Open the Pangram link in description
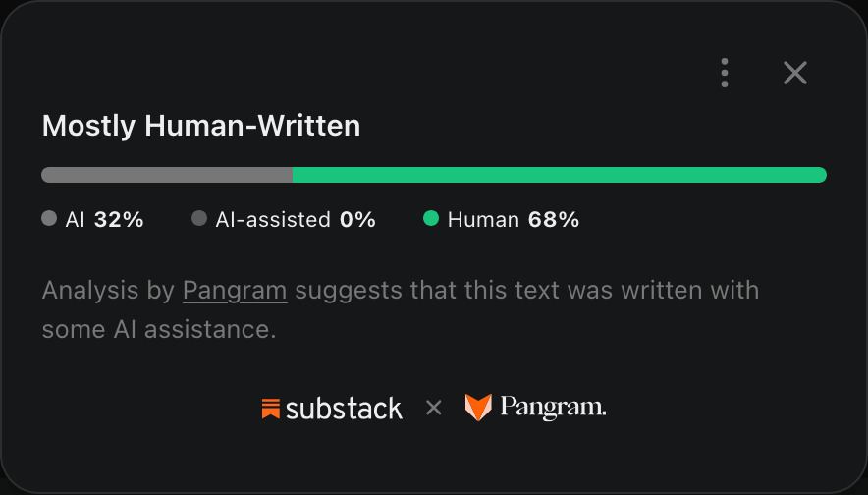 pos(235,290)
